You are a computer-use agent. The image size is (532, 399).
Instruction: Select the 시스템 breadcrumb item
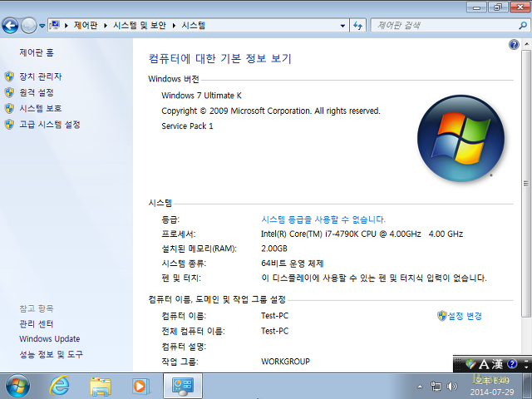[x=194, y=26]
